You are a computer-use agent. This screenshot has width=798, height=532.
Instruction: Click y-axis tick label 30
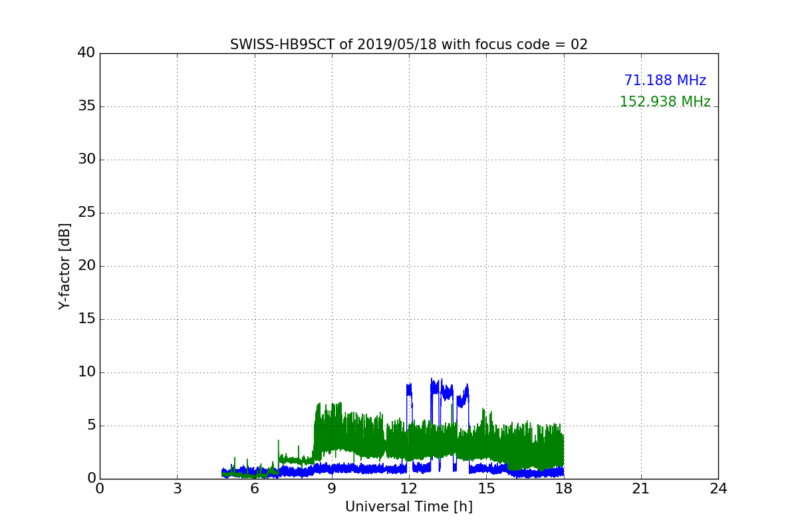pyautogui.click(x=86, y=160)
